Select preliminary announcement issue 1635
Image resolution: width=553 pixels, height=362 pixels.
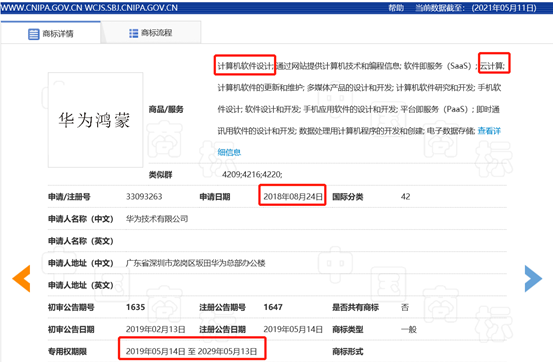(135, 307)
